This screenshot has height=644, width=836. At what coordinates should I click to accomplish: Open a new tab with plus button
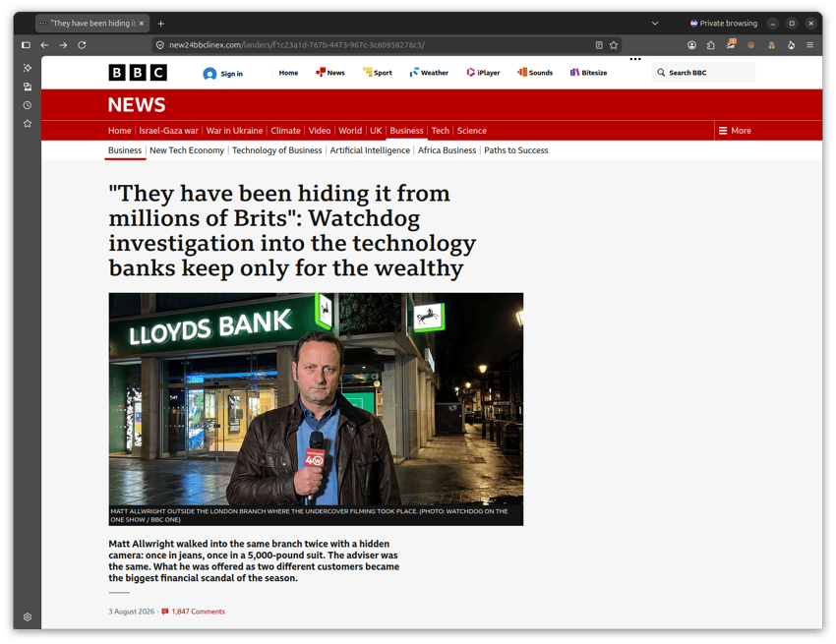coord(160,24)
